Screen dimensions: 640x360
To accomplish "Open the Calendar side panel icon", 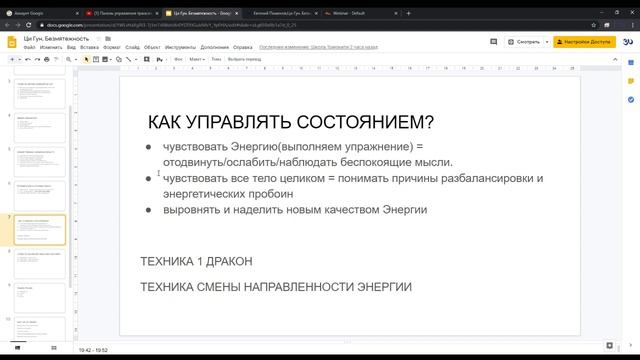I will point(631,62).
